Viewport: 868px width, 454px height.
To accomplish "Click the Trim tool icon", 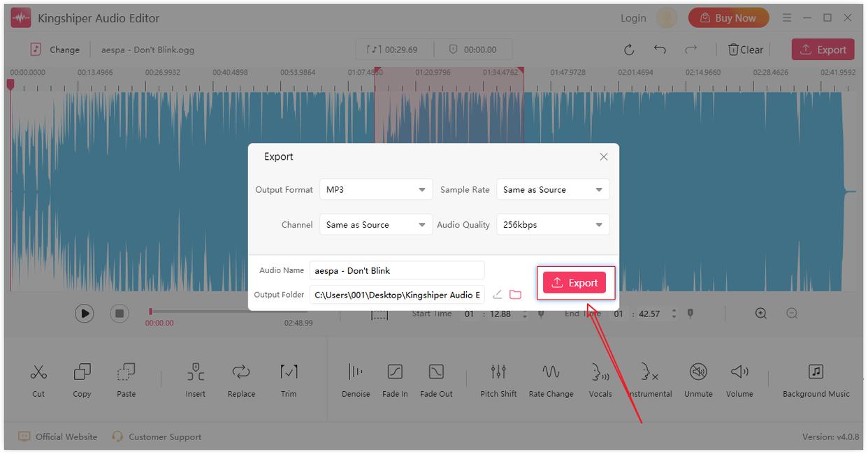I will tap(289, 373).
